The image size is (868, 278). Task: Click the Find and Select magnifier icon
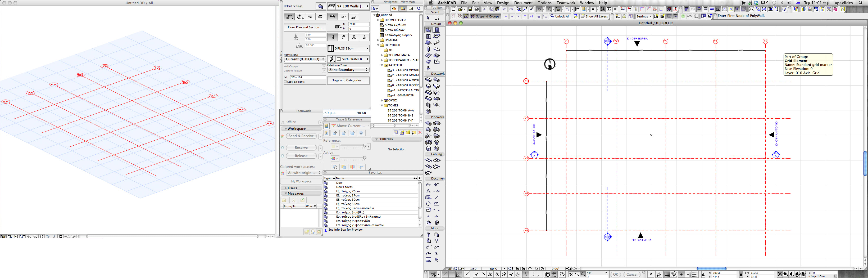click(519, 10)
